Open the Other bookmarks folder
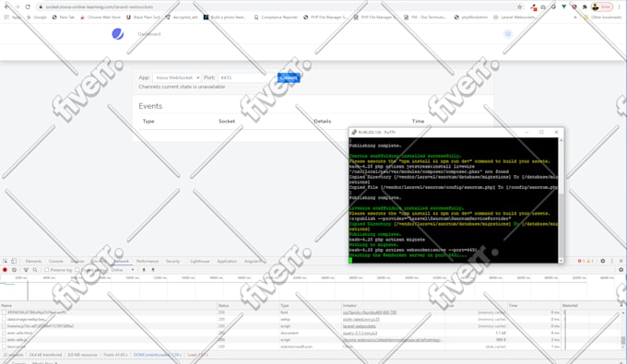The height and width of the screenshot is (364, 627). tap(603, 18)
